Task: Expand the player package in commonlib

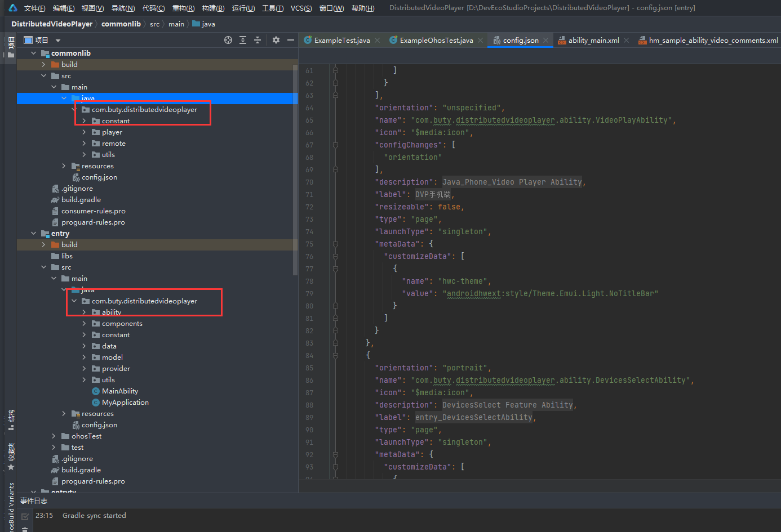Action: coord(84,132)
